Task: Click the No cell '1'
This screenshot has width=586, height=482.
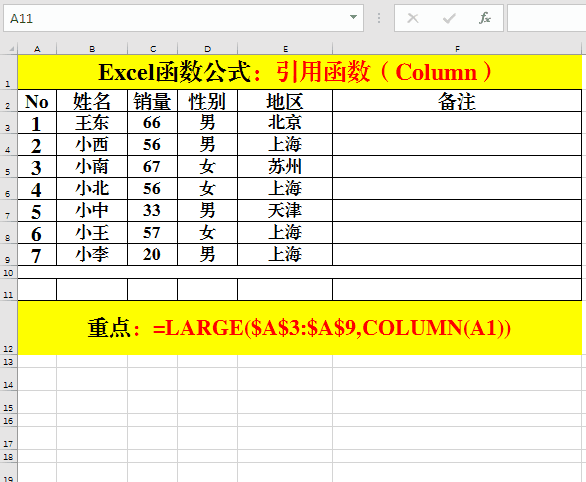Action: click(x=37, y=123)
